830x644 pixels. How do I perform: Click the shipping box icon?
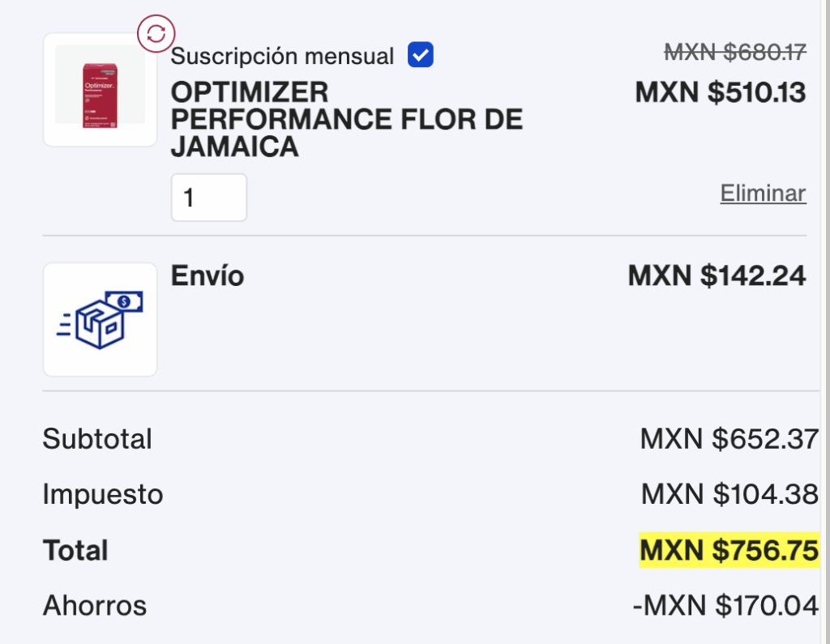click(100, 320)
